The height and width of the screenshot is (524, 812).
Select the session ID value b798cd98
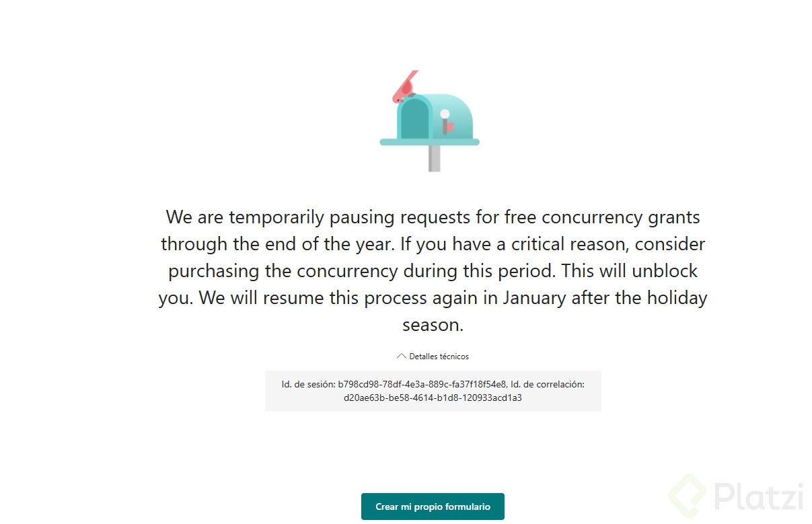(422, 384)
